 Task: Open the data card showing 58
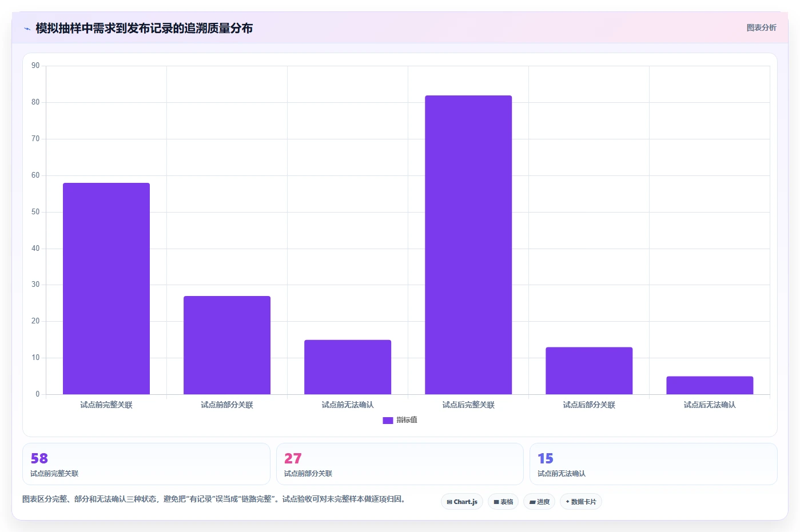146,464
